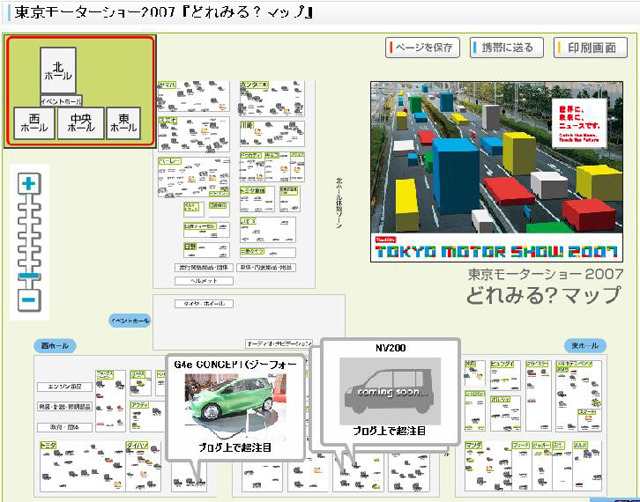Click the ダイハツ booth label
The height and width of the screenshot is (502, 640).
pyautogui.click(x=137, y=446)
